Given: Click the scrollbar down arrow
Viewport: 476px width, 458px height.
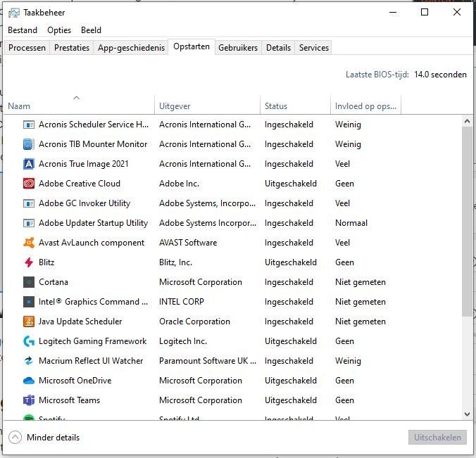Looking at the screenshot, I should tap(467, 414).
